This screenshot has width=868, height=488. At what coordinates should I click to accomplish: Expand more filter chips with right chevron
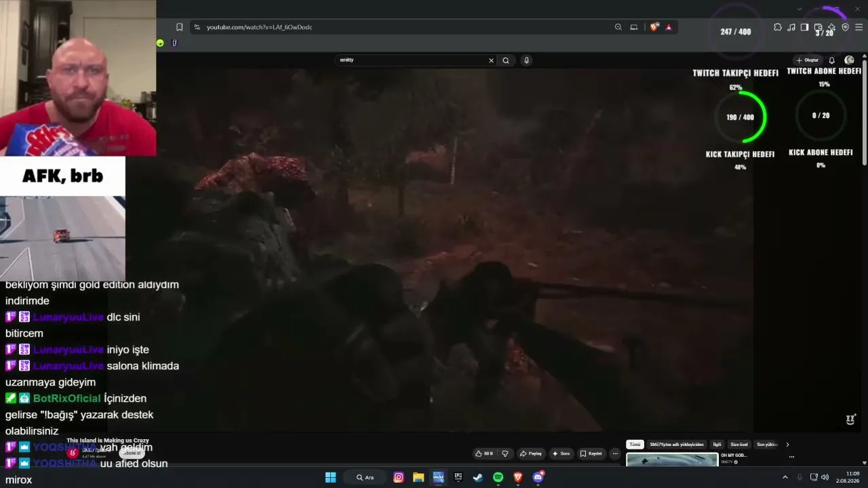(787, 445)
